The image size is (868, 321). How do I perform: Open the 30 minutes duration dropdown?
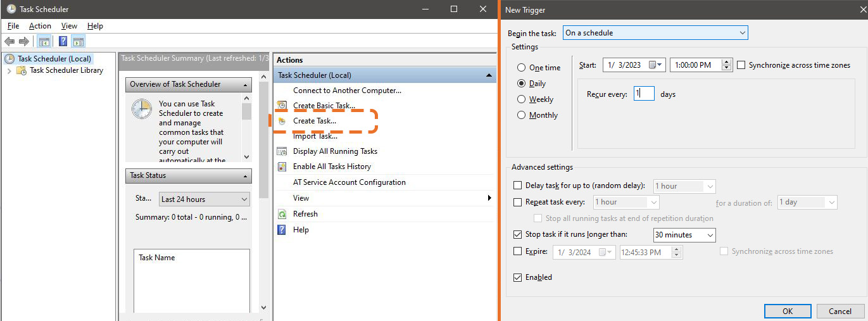tap(684, 235)
